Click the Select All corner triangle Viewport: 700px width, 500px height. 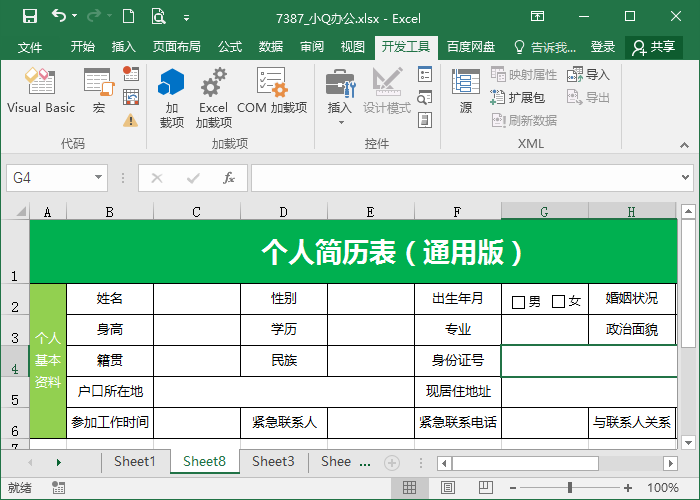point(21,211)
